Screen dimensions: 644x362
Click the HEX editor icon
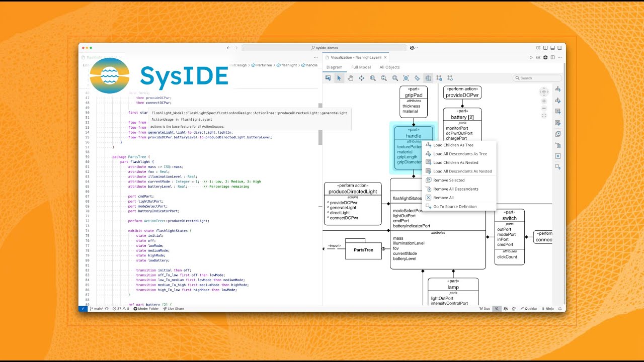tap(538, 57)
